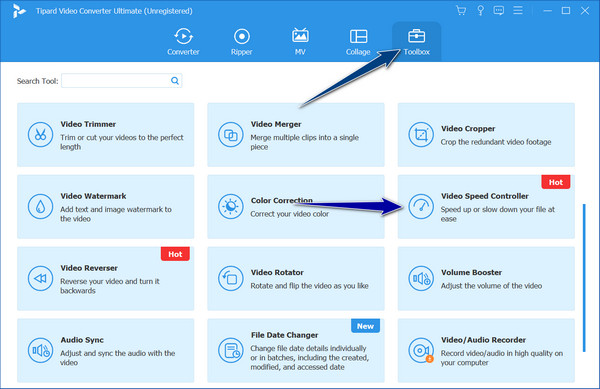Click 'Crop the redundant video footage' text

(x=496, y=142)
